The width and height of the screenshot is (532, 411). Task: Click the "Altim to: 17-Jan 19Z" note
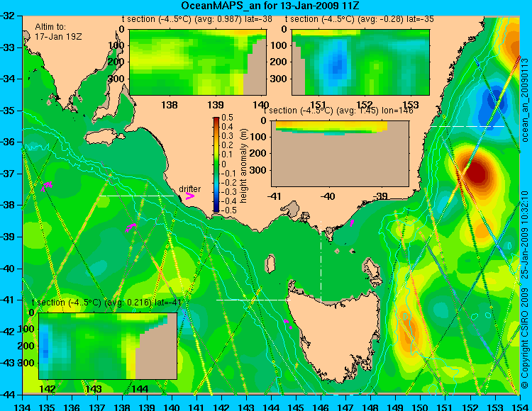tap(58, 31)
